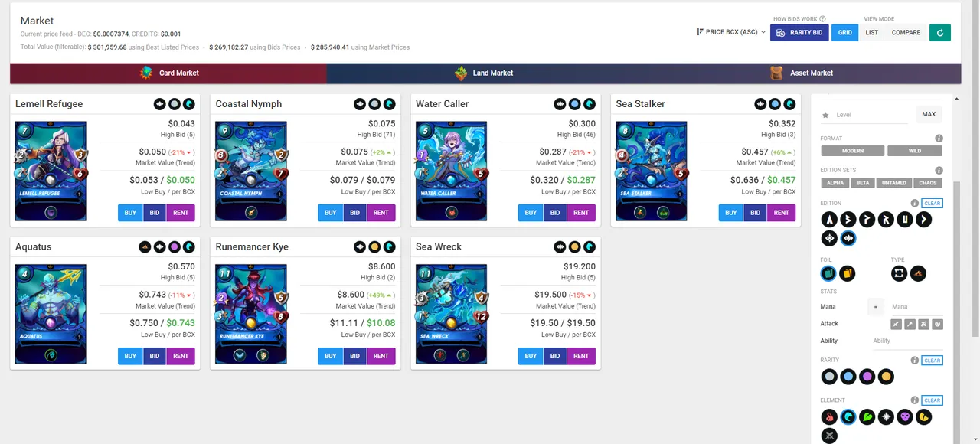Screen dimensions: 980x444
Task: Open How Bids Work help icon
Action: 823,19
